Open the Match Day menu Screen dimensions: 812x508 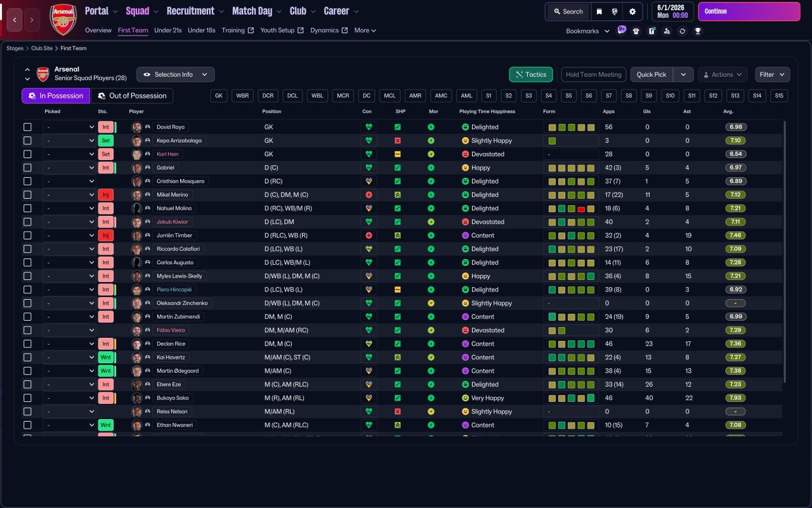click(256, 11)
